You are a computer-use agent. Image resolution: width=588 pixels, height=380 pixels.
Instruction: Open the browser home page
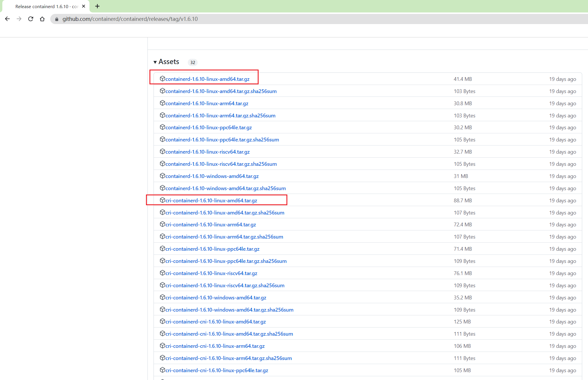42,19
